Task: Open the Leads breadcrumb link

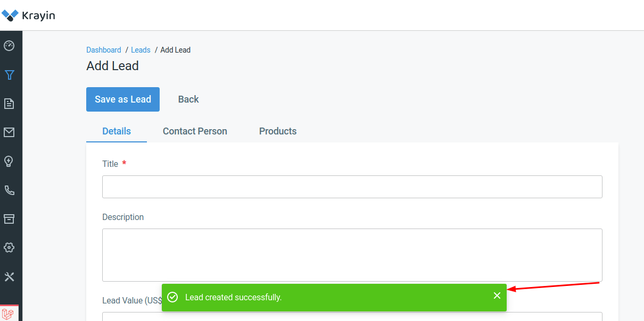Action: [x=141, y=49]
